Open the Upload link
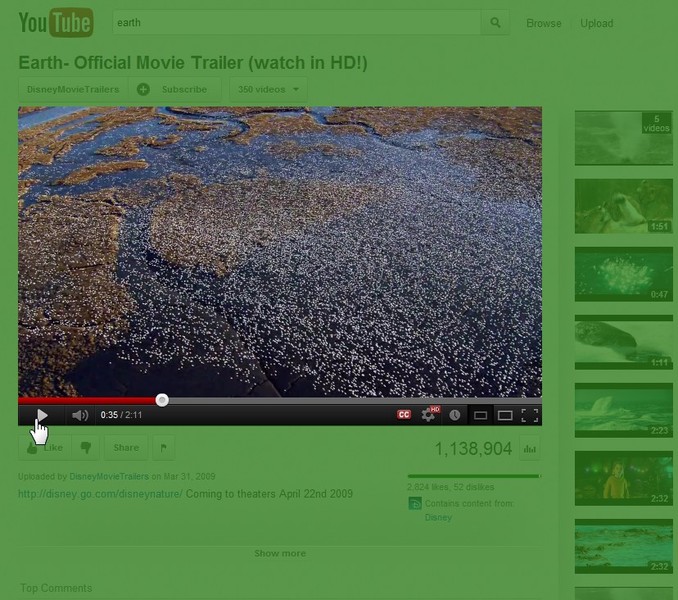The height and width of the screenshot is (600, 678). (x=596, y=23)
